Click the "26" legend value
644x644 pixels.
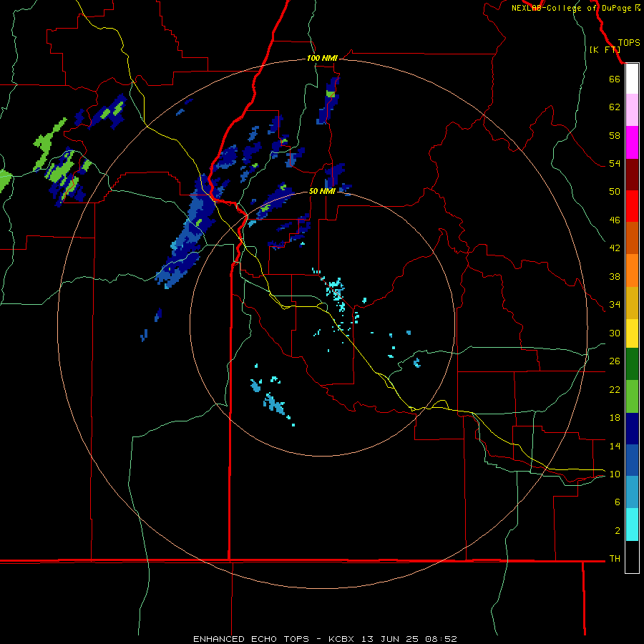coord(615,361)
